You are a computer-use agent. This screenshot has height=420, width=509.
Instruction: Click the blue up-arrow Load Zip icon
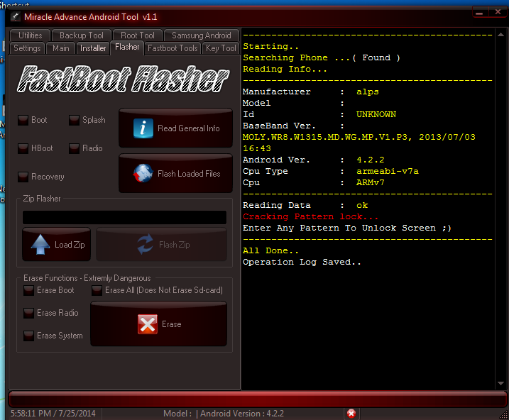pos(40,244)
